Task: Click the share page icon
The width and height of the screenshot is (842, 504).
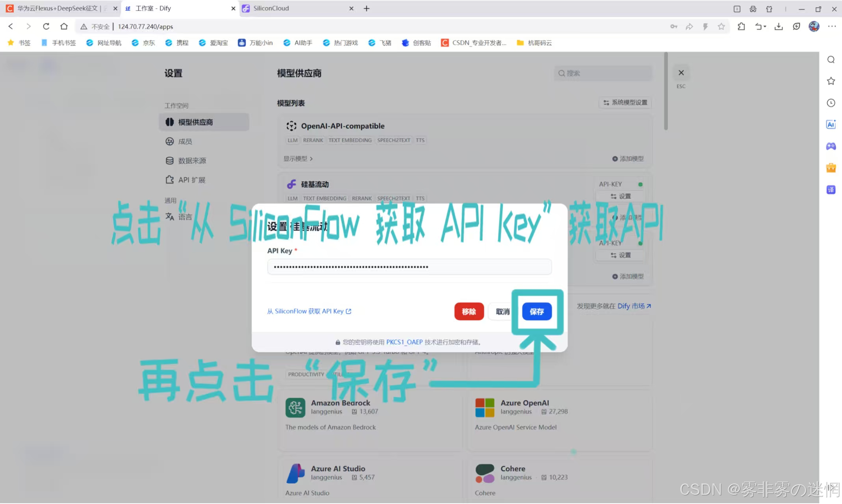Action: click(689, 26)
